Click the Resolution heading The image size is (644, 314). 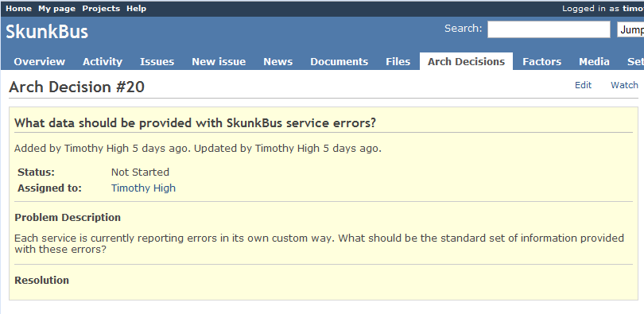click(x=42, y=281)
